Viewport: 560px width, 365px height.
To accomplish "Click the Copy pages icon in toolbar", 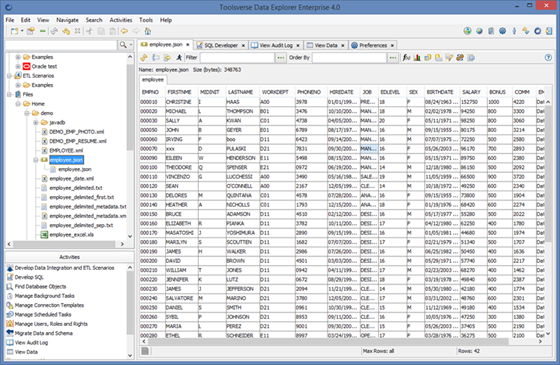I will 101,31.
